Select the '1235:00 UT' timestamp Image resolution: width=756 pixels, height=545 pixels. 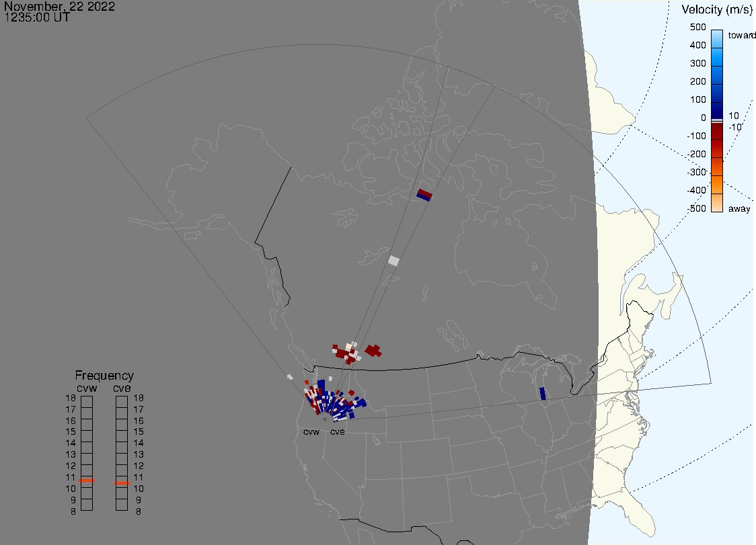tap(37, 17)
